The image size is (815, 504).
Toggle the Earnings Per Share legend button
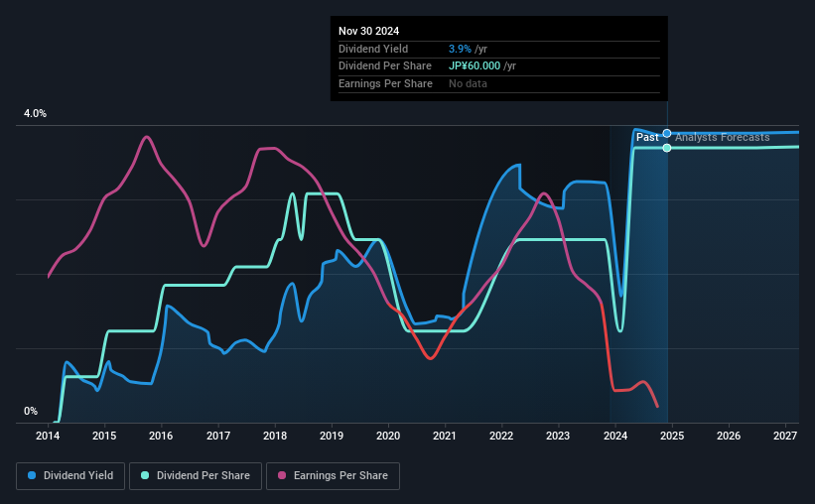(x=333, y=476)
